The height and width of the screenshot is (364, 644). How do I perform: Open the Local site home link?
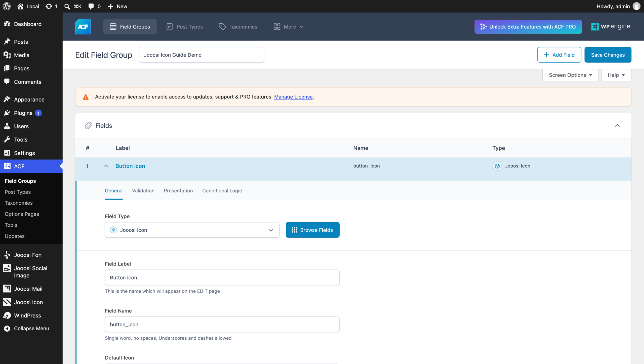pyautogui.click(x=28, y=6)
